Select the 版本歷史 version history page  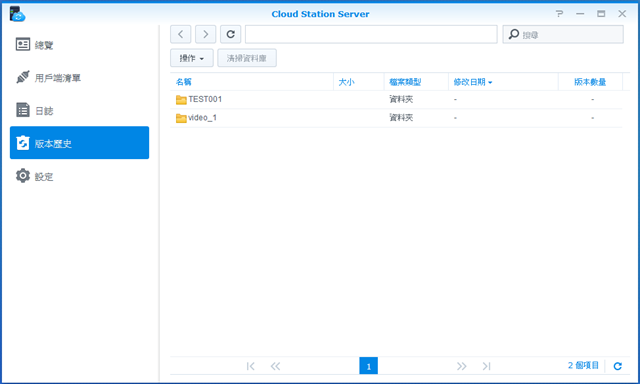tap(79, 143)
